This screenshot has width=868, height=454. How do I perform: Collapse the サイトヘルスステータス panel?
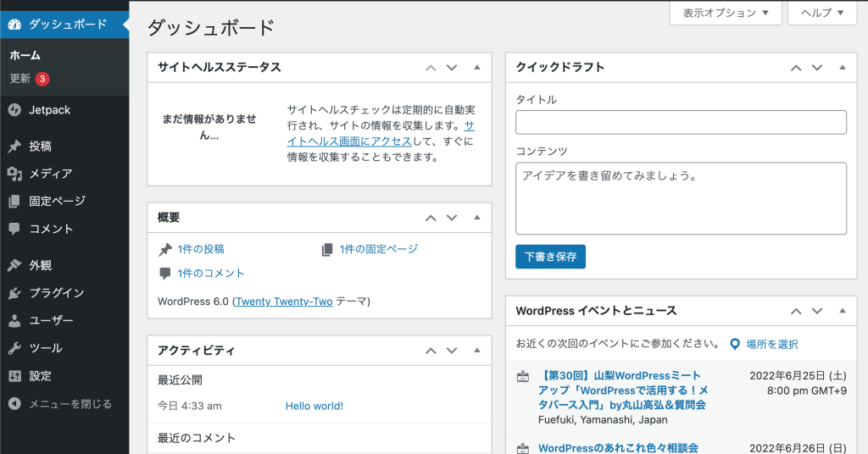tap(476, 68)
